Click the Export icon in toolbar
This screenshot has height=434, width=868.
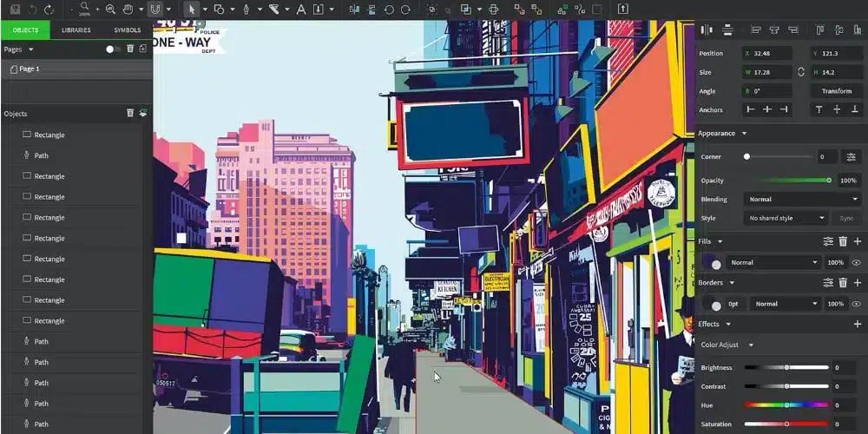(622, 10)
